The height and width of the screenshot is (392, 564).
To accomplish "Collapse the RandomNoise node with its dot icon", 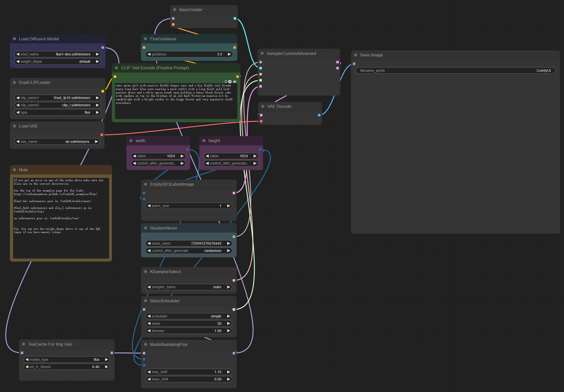I will click(146, 228).
